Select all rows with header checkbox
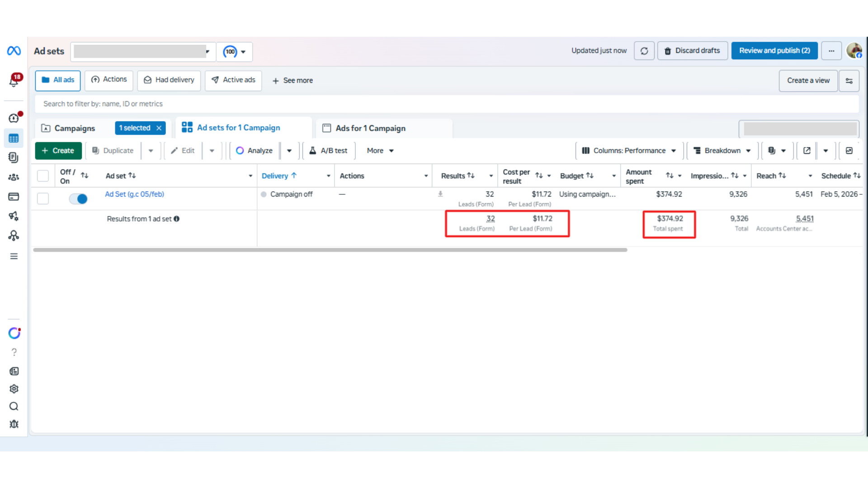Viewport: 868px width, 488px height. pos(43,176)
